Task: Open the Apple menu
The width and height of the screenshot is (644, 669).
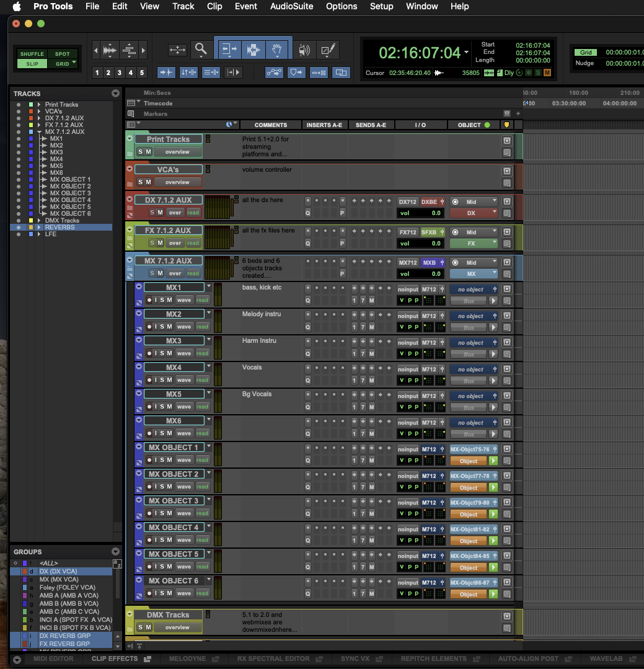Action: point(17,6)
